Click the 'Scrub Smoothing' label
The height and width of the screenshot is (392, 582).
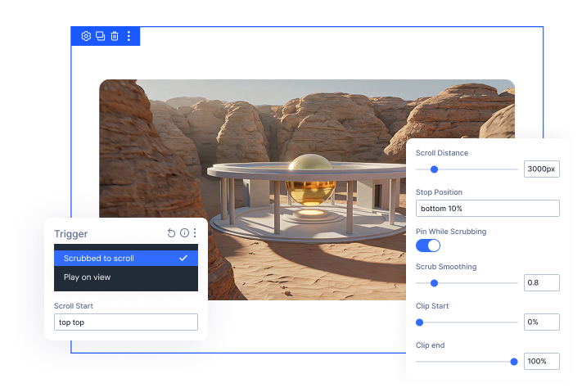pyautogui.click(x=446, y=267)
